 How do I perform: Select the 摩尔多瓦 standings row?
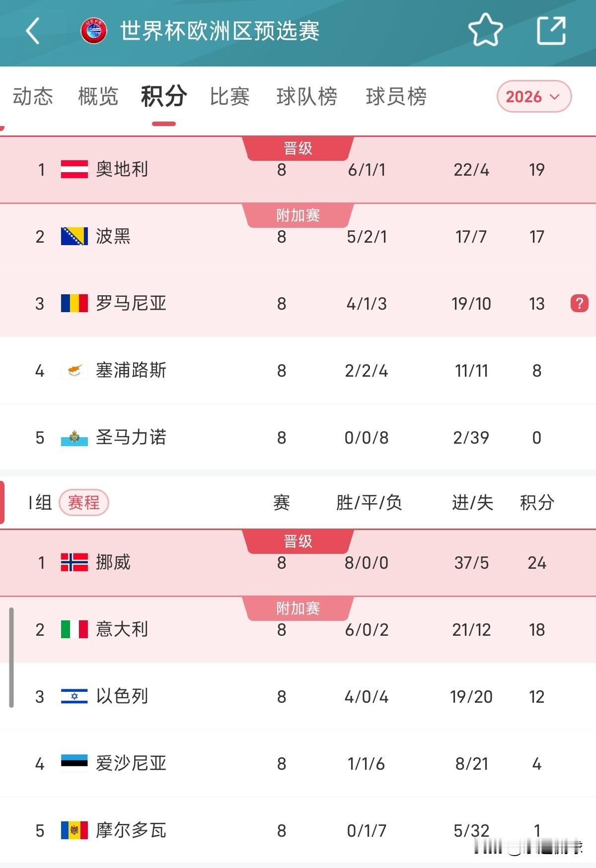[298, 830]
